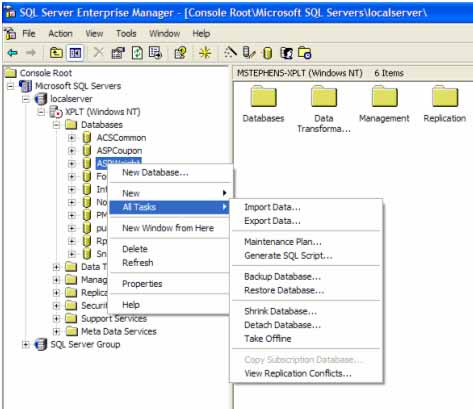Screen dimensions: 473x409
Task: Select Restore Database... from submenu
Action: [x=306, y=290]
